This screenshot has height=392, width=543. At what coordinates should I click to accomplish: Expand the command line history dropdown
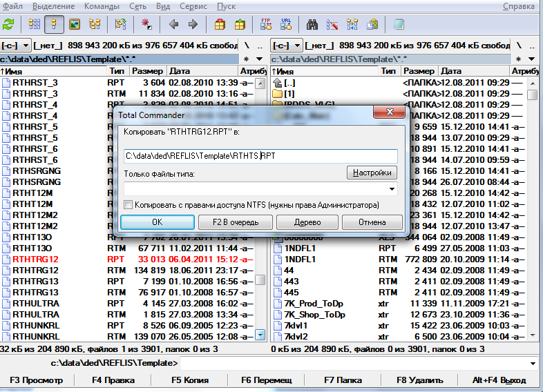533,363
